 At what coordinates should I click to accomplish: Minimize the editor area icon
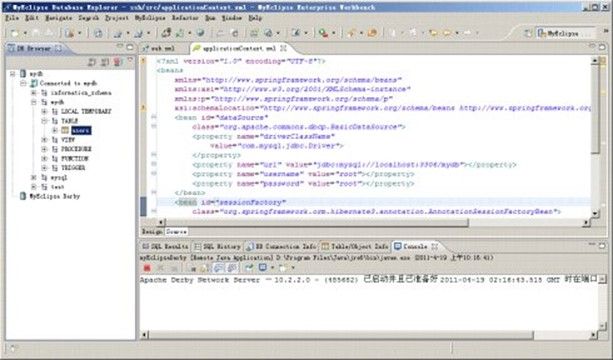point(592,47)
